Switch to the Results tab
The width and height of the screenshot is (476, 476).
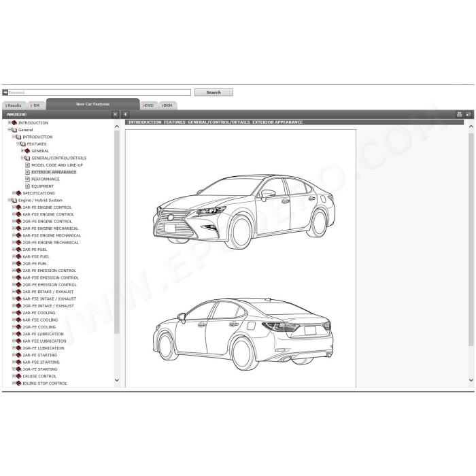coord(14,105)
